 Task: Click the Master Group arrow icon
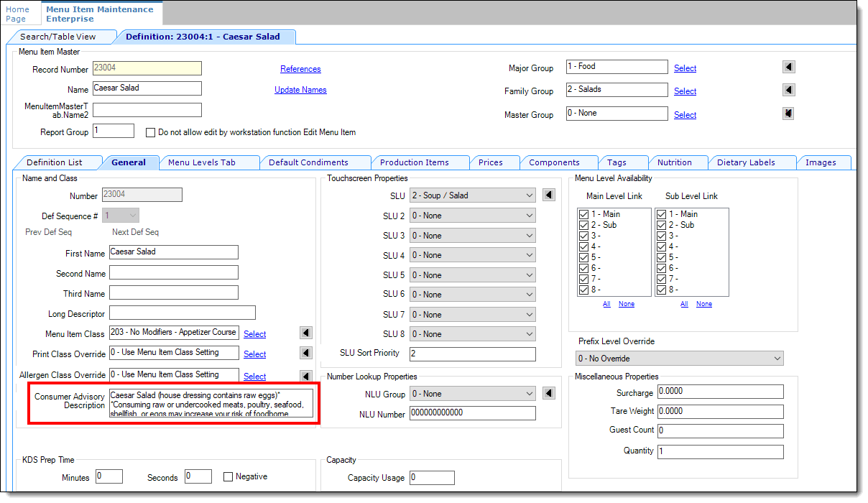[x=788, y=113]
